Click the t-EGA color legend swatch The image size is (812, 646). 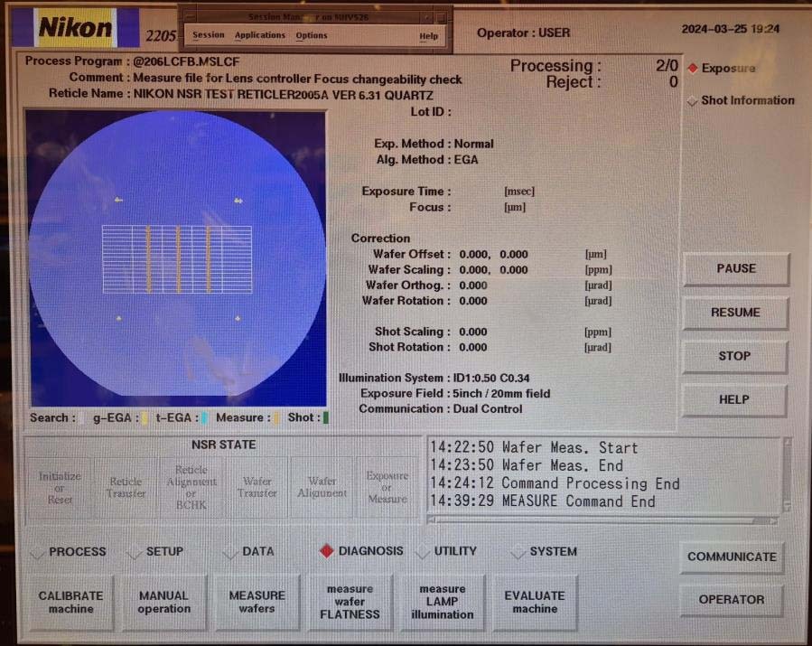[204, 418]
